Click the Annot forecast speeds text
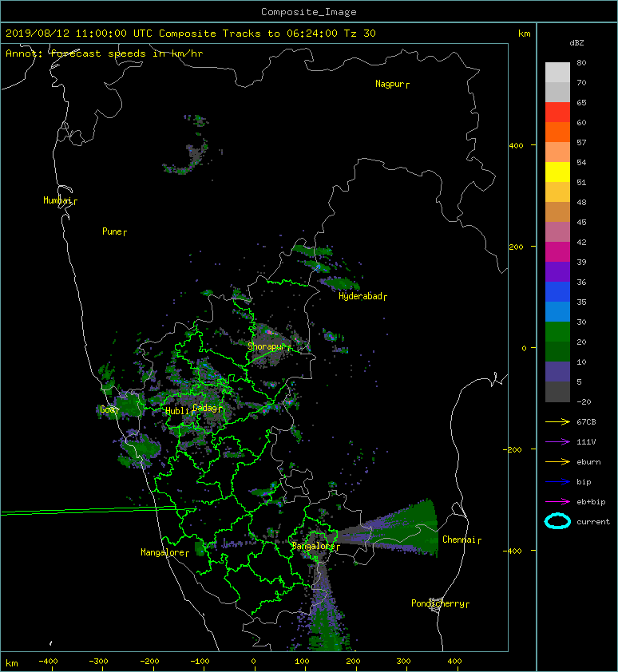 pyautogui.click(x=105, y=53)
